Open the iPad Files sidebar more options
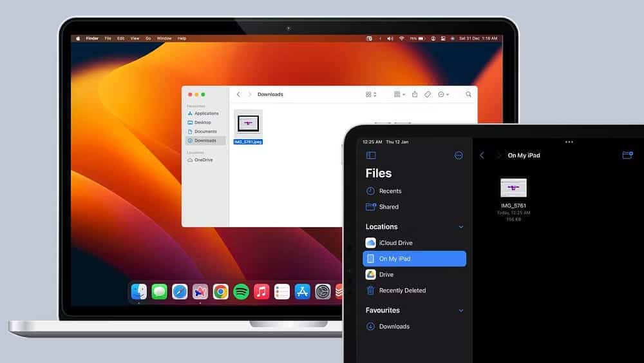This screenshot has height=363, width=644. (x=459, y=155)
